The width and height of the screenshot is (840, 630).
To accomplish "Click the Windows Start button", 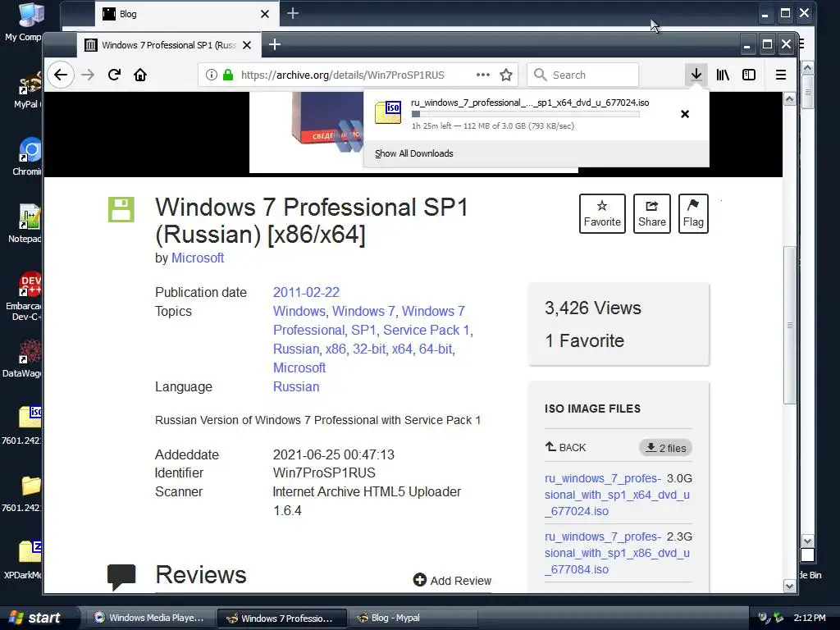I will pos(36,618).
